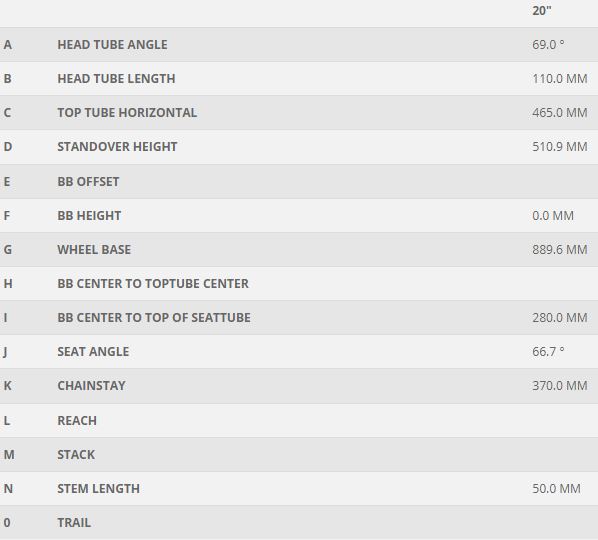
Task: Click the 889.6 MM wheel base value
Action: (560, 249)
